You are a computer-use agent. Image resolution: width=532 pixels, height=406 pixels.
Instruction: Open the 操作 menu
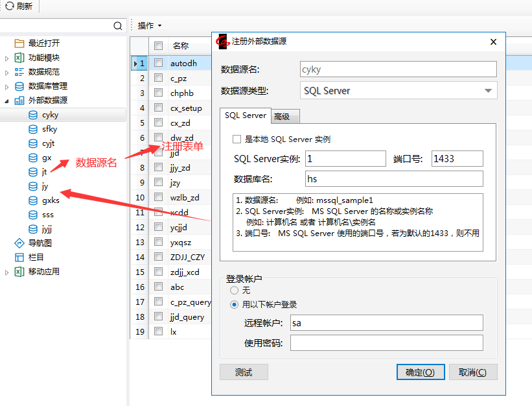(149, 26)
